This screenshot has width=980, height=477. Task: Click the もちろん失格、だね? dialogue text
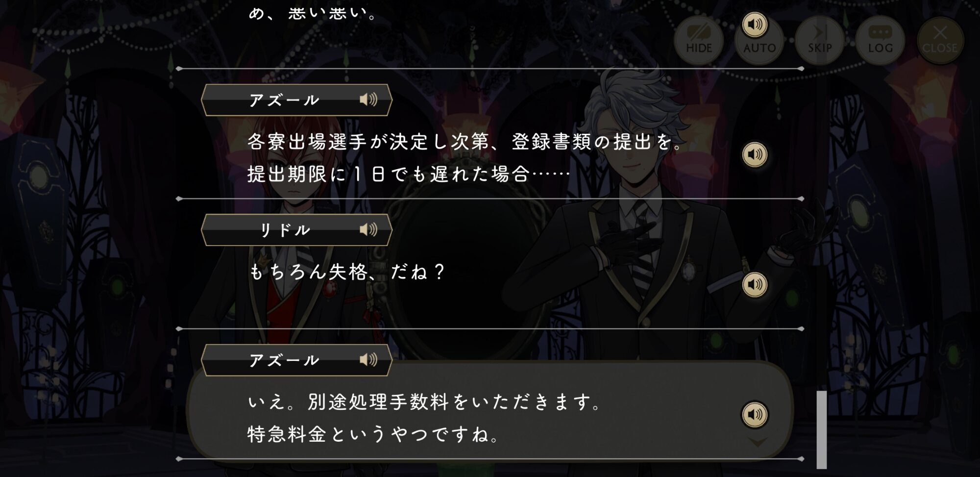point(347,272)
